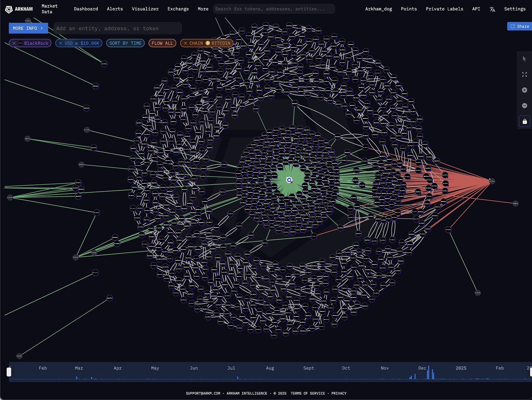Remove the USD ≥ $10.00K filter

click(61, 43)
